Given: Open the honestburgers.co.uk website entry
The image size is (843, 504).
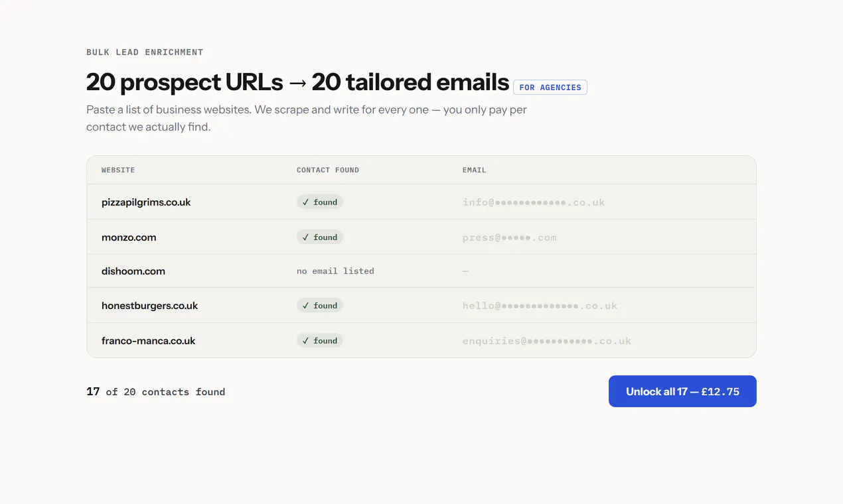Looking at the screenshot, I should coord(150,306).
